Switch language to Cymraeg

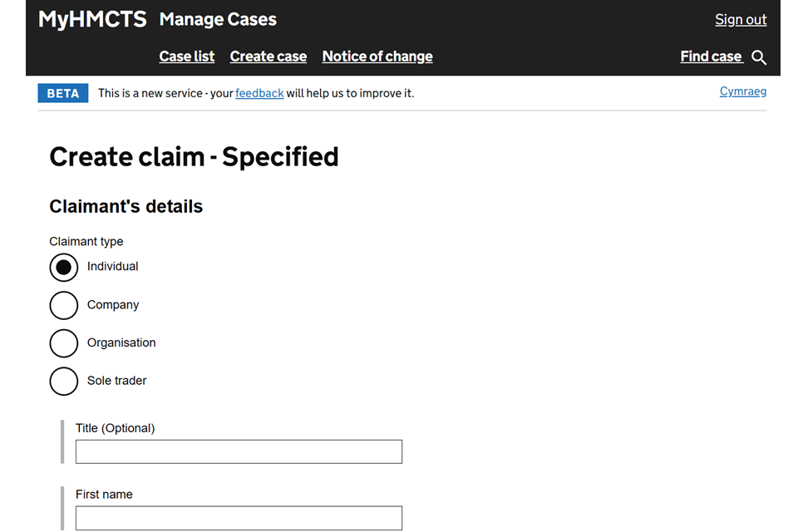click(x=742, y=91)
